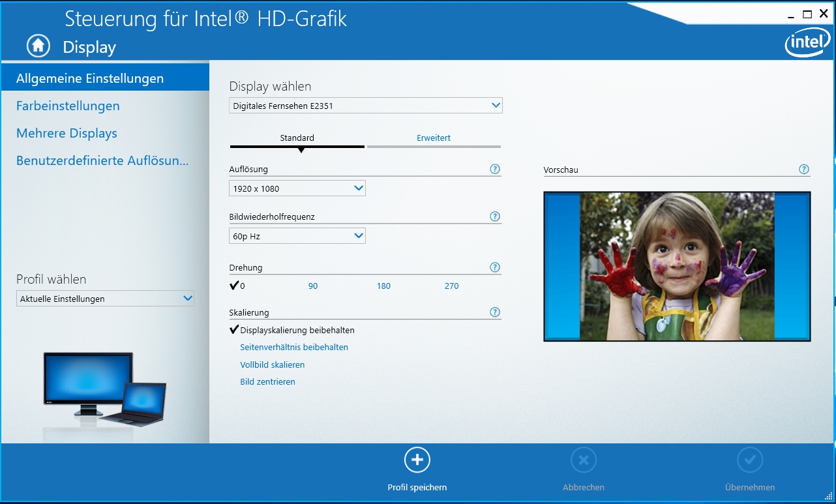Image resolution: width=836 pixels, height=504 pixels.
Task: Click the Abbrechen X icon
Action: click(584, 460)
